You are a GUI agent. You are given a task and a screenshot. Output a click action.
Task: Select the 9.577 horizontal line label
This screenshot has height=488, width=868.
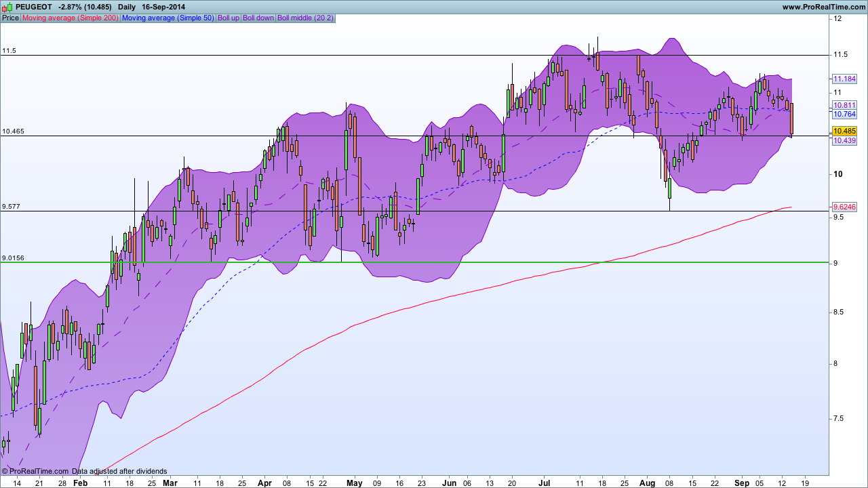click(11, 207)
